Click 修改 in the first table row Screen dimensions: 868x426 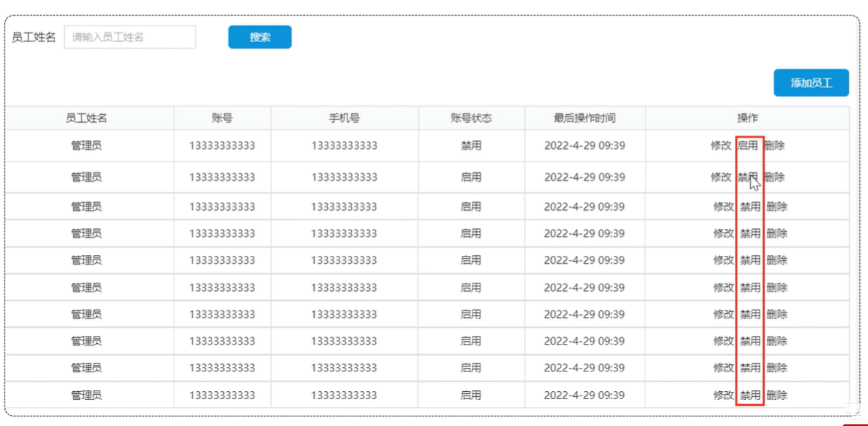click(720, 145)
